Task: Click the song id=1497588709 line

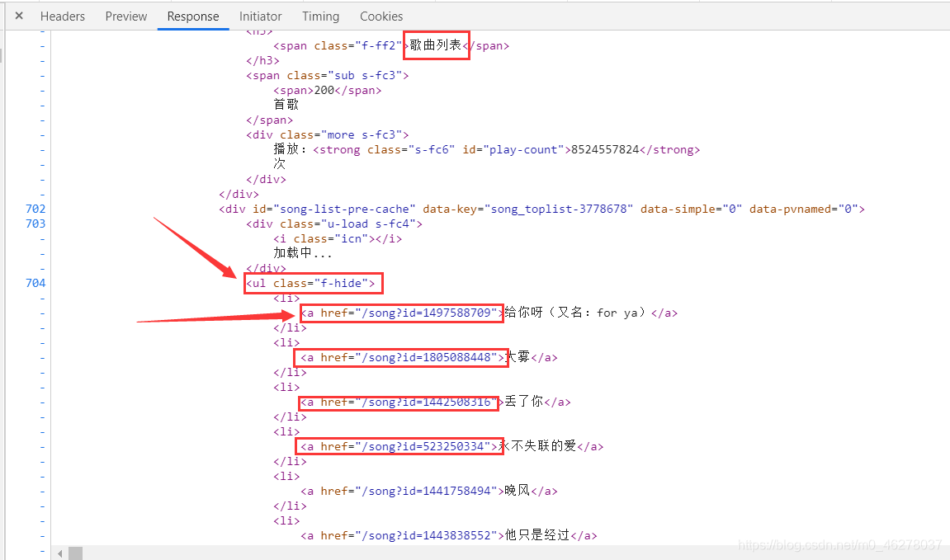Action: 489,313
